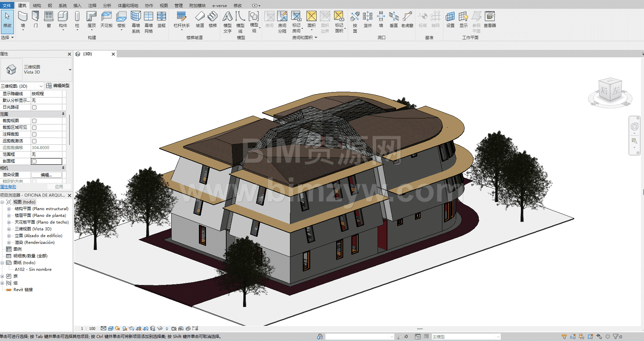Open the 三维视图: {3D} instance dropdown
This screenshot has height=341, width=644.
click(22, 86)
